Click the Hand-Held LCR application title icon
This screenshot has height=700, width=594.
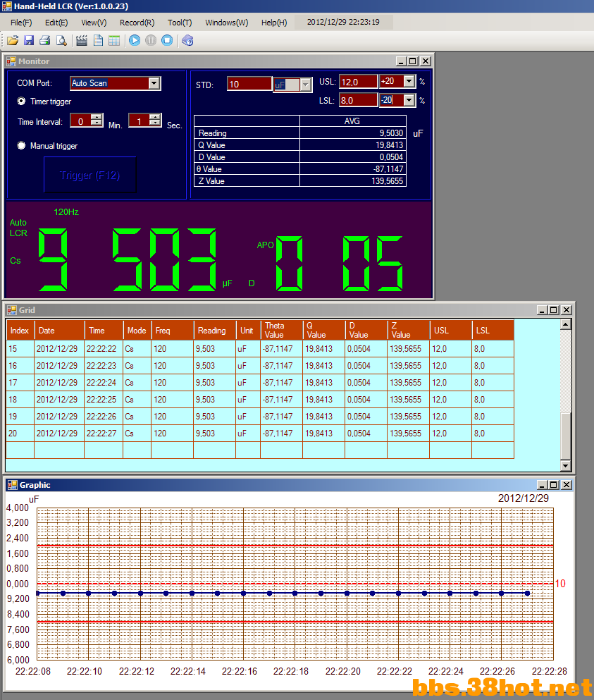7,6
